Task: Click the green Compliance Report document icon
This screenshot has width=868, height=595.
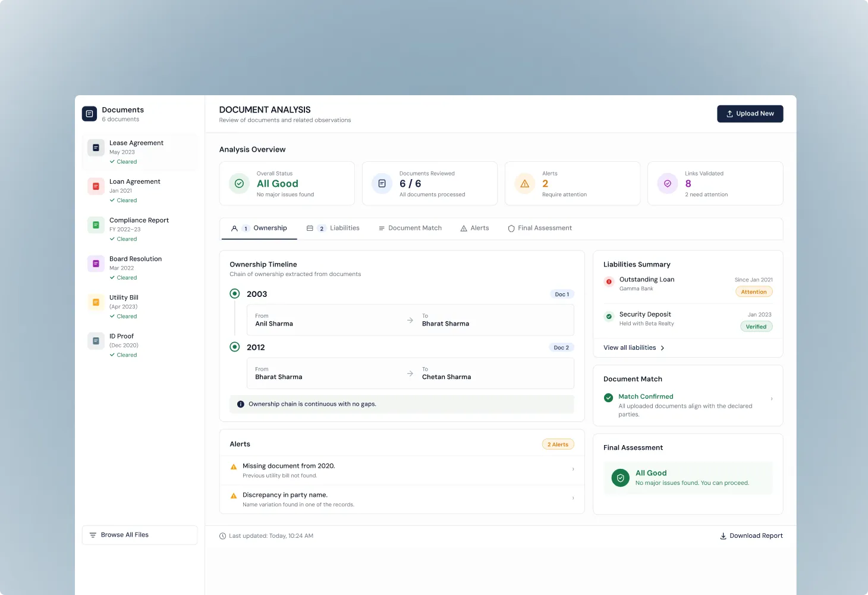Action: [x=96, y=225]
